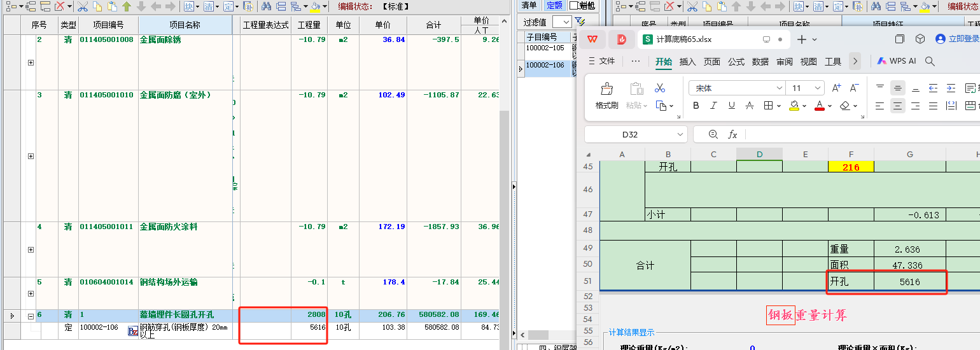
Task: Click the formula bar input field
Action: click(x=862, y=134)
